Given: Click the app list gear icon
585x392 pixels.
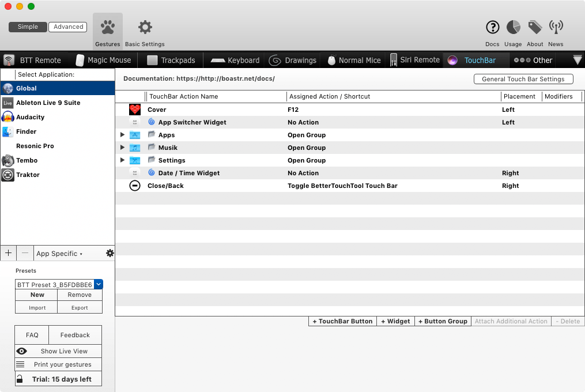Looking at the screenshot, I should pos(110,253).
